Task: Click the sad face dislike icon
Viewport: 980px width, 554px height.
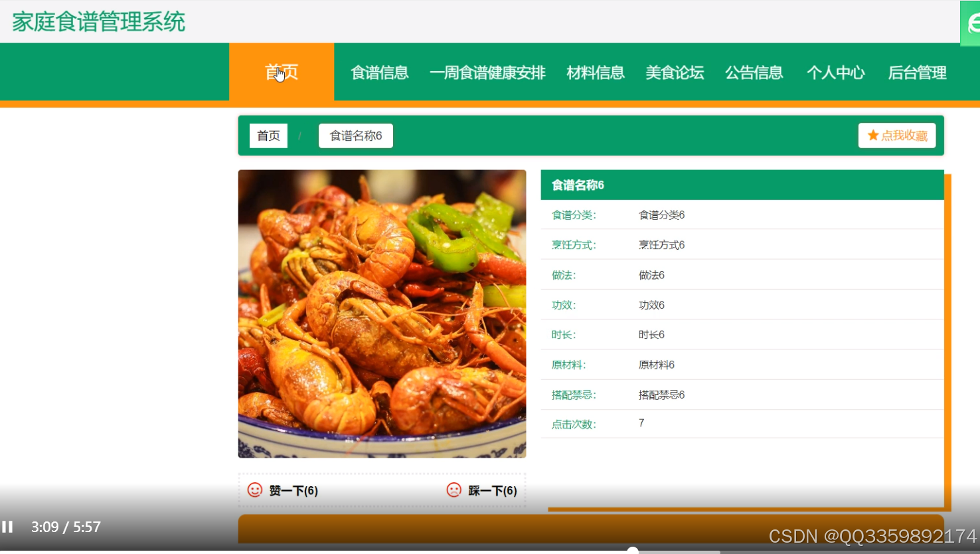Action: [x=454, y=490]
